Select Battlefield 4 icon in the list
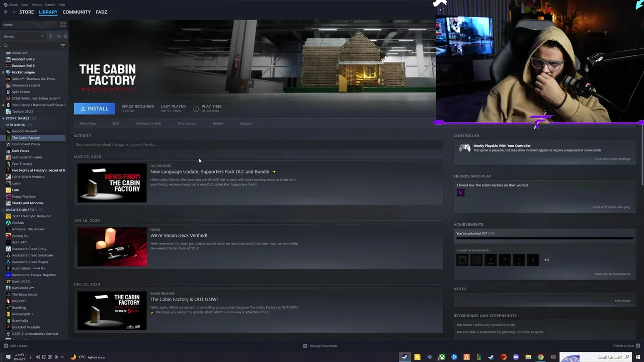 [8, 288]
